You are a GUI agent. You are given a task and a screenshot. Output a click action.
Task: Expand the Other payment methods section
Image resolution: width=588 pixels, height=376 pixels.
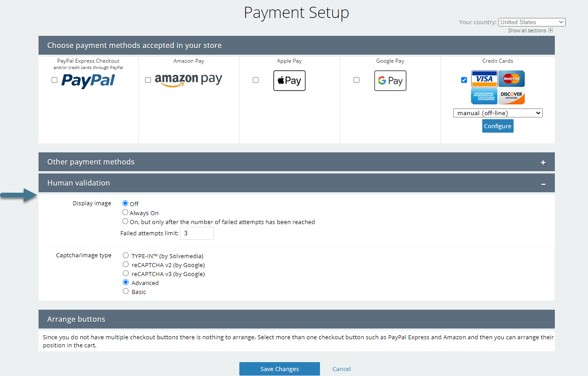543,162
